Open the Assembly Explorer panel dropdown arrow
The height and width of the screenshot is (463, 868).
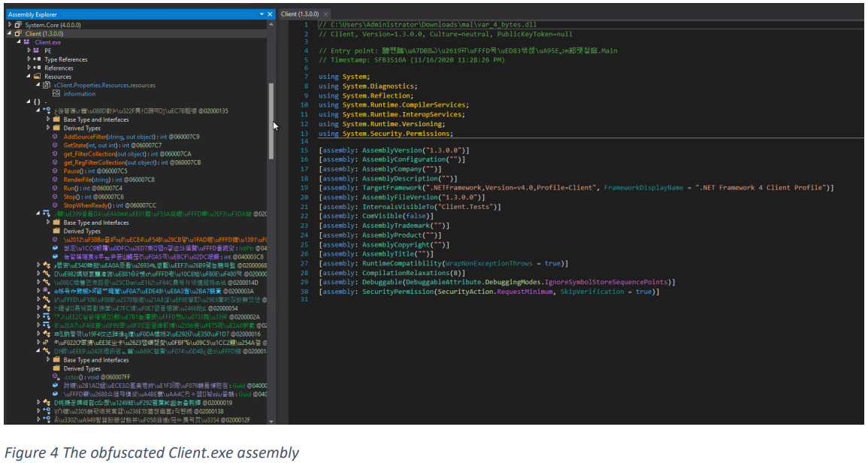pos(262,14)
